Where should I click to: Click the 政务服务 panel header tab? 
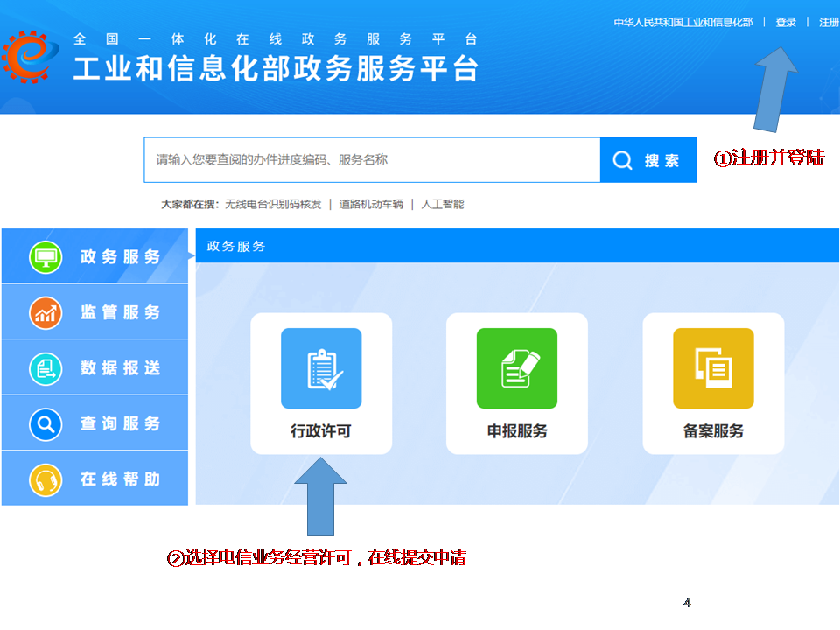click(x=236, y=246)
